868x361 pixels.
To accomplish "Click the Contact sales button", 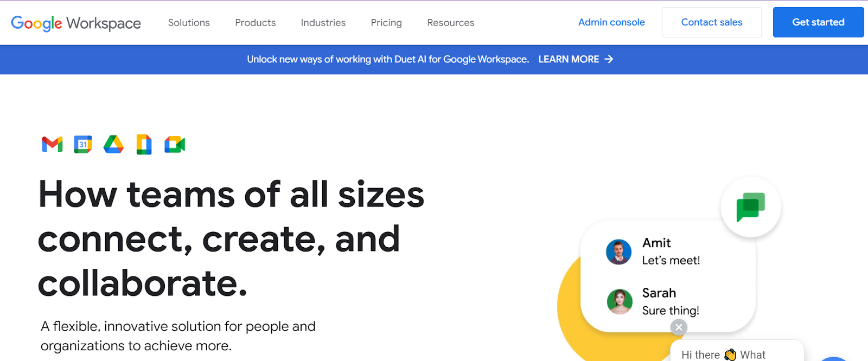I will [712, 22].
